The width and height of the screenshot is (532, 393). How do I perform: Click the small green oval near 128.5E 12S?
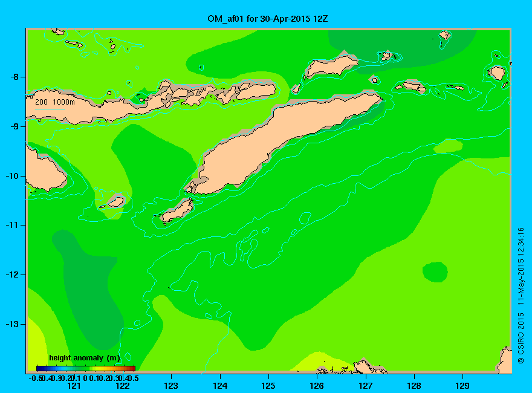click(x=435, y=272)
